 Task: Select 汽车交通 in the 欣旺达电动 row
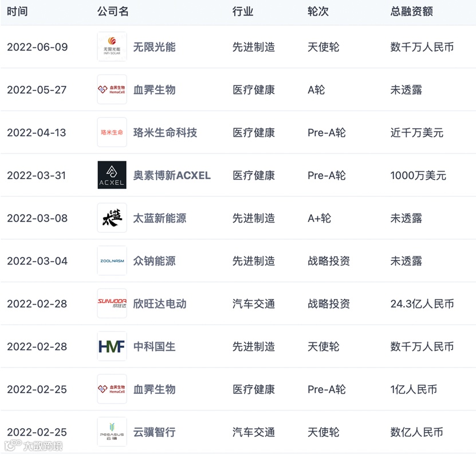point(254,304)
